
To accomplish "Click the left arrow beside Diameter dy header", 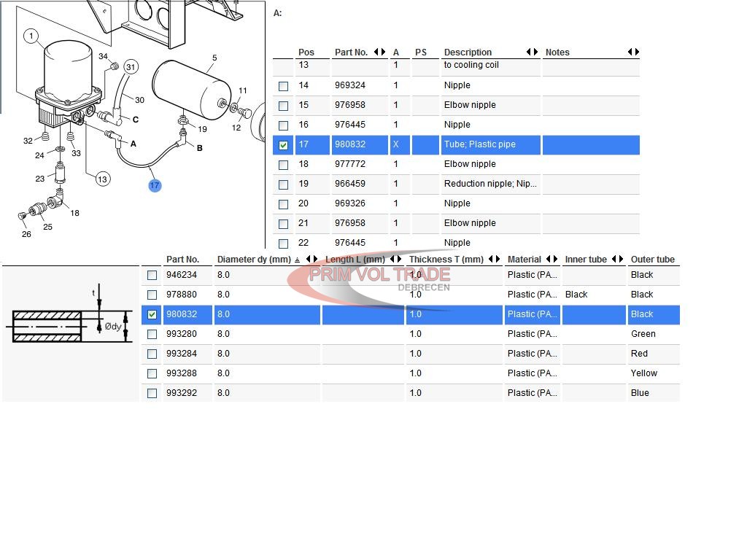I will pos(308,259).
